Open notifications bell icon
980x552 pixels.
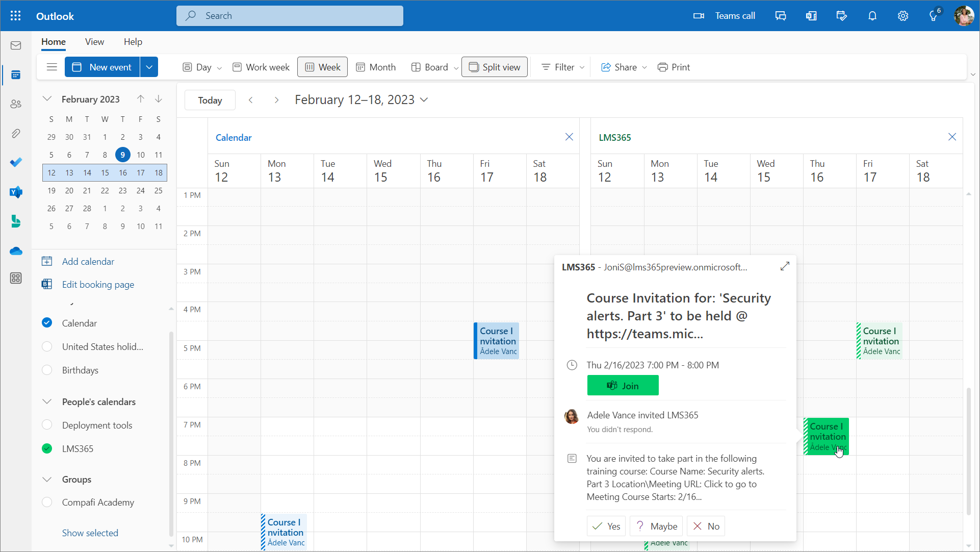[872, 16]
